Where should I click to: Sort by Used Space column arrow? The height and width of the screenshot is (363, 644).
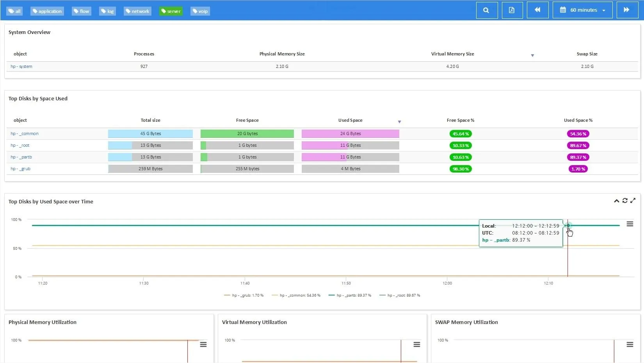[x=399, y=122]
